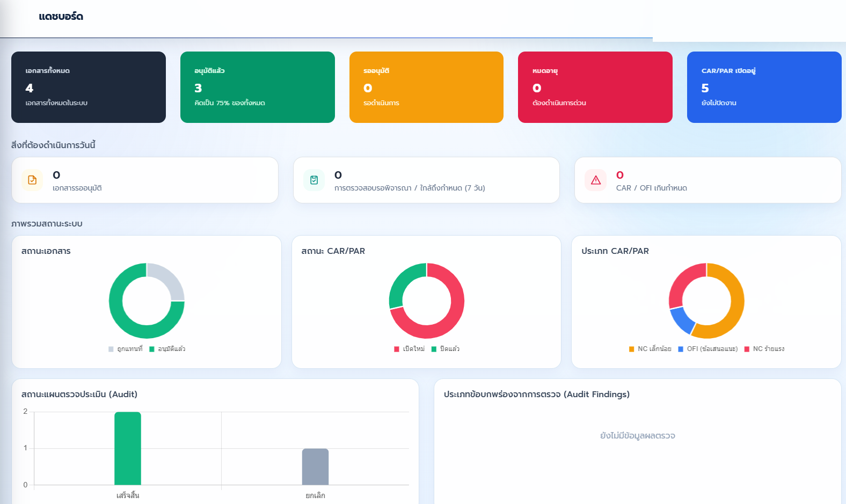Click the ภาพรวมสถานะระบบ section heading
846x504 pixels.
click(47, 224)
